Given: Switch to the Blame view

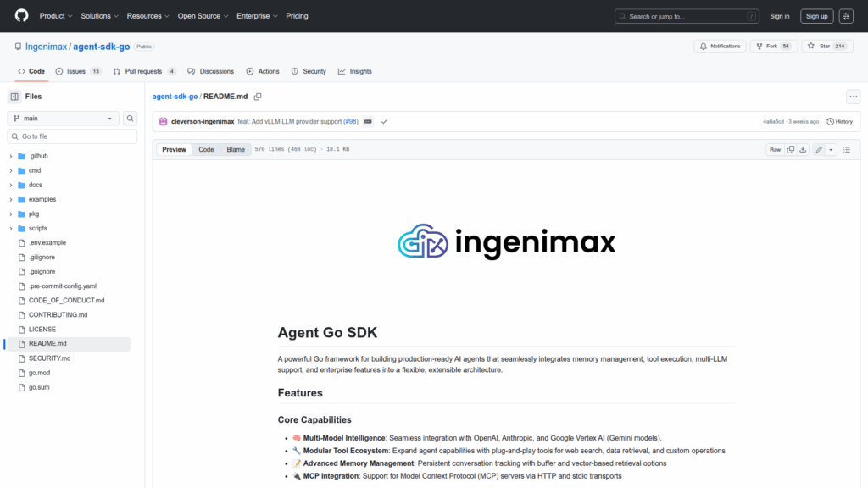Looking at the screenshot, I should click(x=236, y=149).
